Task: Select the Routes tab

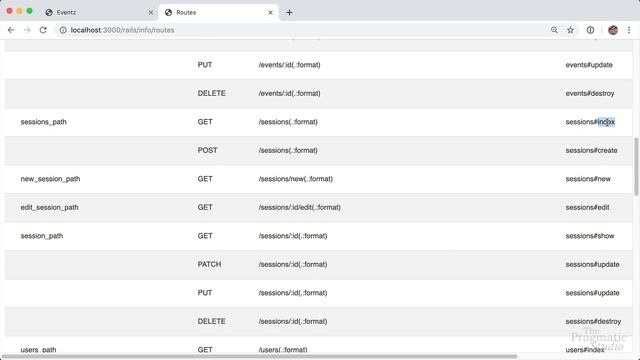Action: click(x=218, y=12)
